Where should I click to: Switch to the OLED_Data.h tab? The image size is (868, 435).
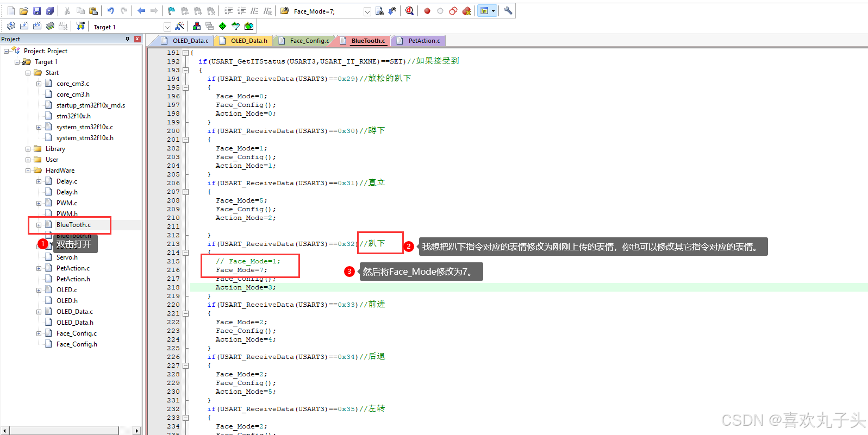(x=243, y=41)
